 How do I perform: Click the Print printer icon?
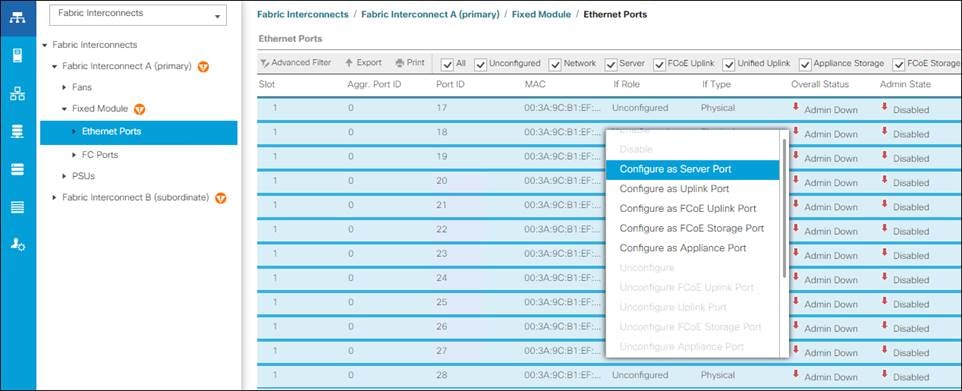tap(399, 63)
